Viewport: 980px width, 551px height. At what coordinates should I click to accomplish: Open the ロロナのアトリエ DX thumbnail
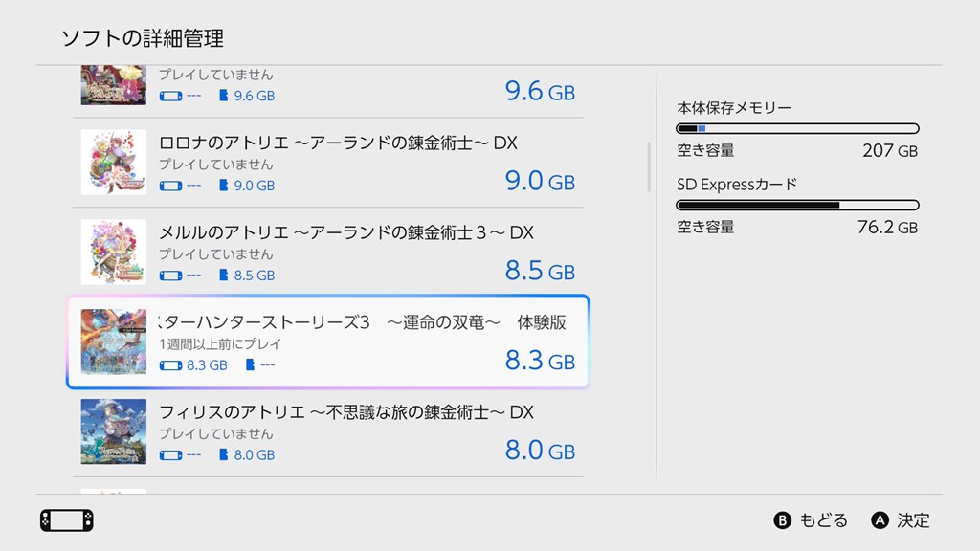(x=114, y=162)
